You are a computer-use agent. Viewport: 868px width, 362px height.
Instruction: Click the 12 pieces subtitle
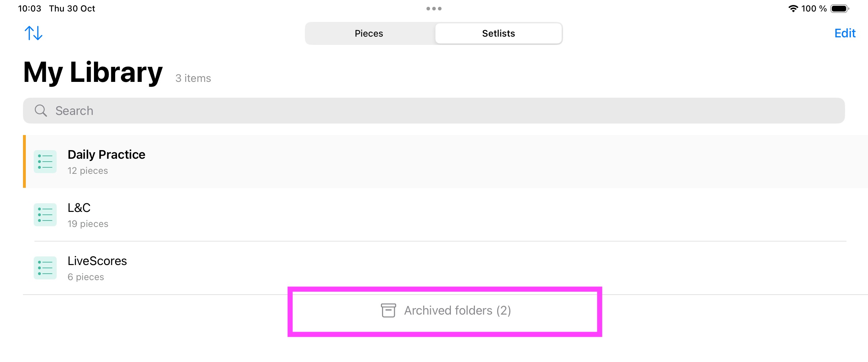click(88, 171)
